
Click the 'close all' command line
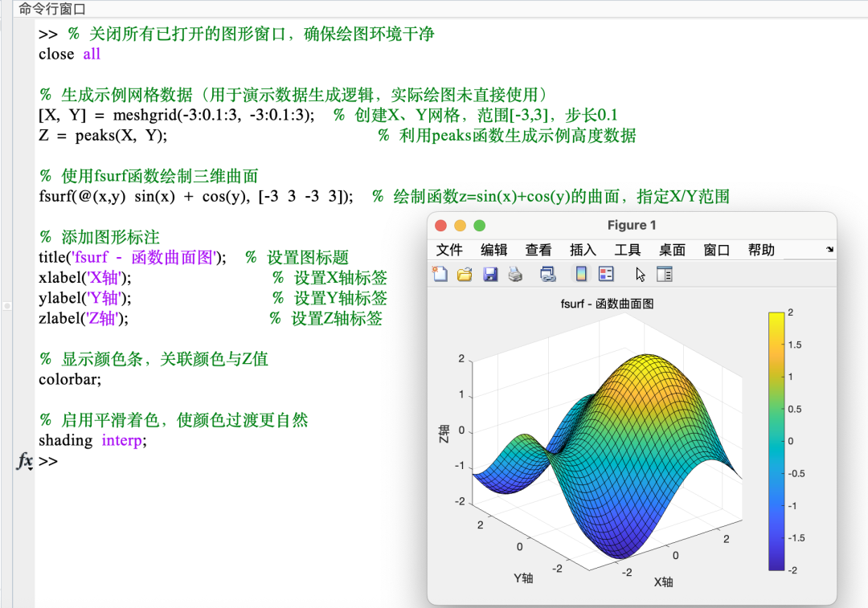point(69,55)
